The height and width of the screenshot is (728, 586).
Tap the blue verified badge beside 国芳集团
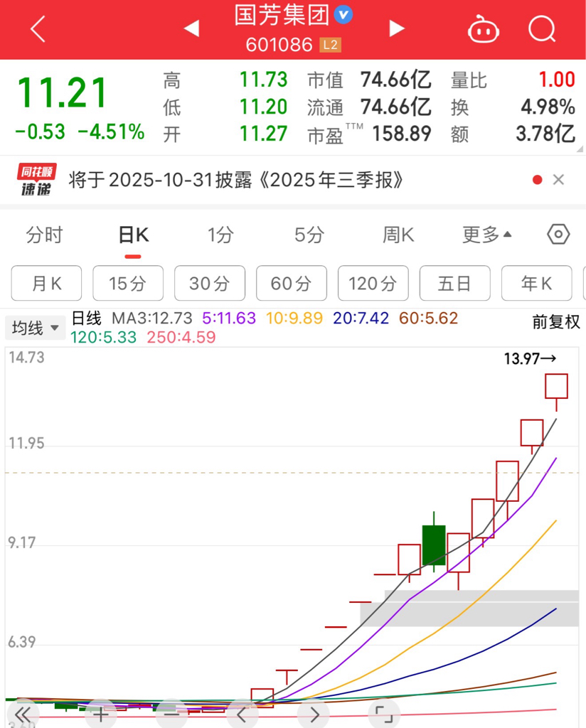pos(343,15)
